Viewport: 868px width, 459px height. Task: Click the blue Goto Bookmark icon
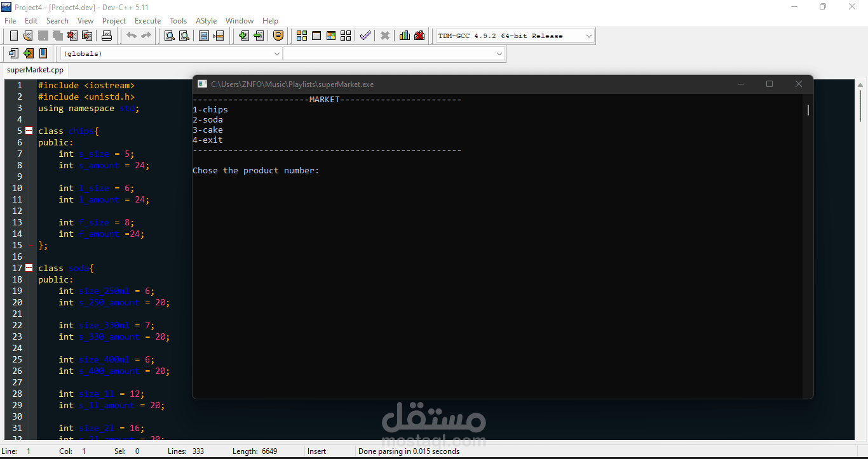pyautogui.click(x=43, y=53)
